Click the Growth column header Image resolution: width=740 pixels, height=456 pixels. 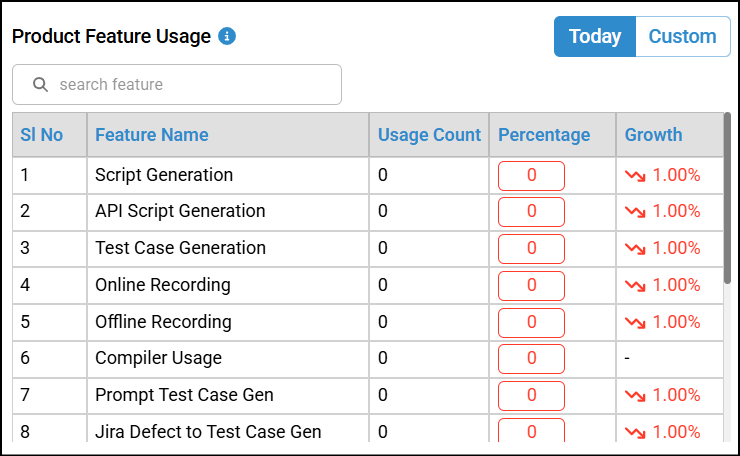coord(653,135)
